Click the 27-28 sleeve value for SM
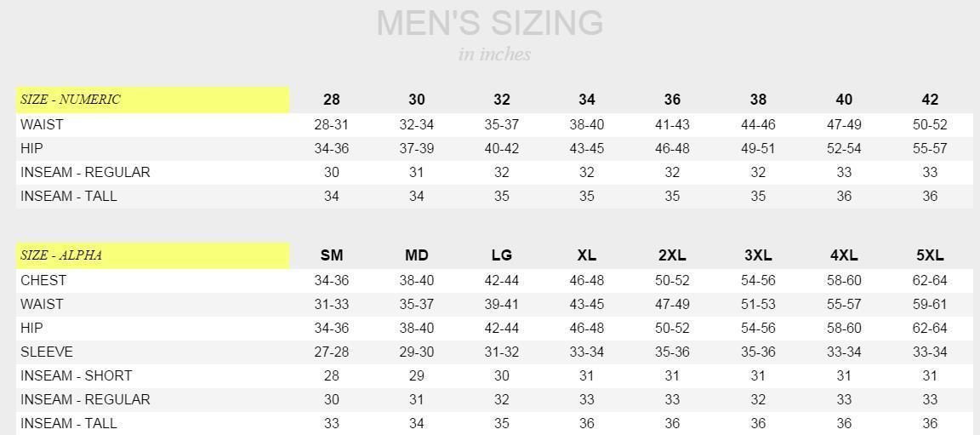Screen dimensions: 980x435 [331, 352]
